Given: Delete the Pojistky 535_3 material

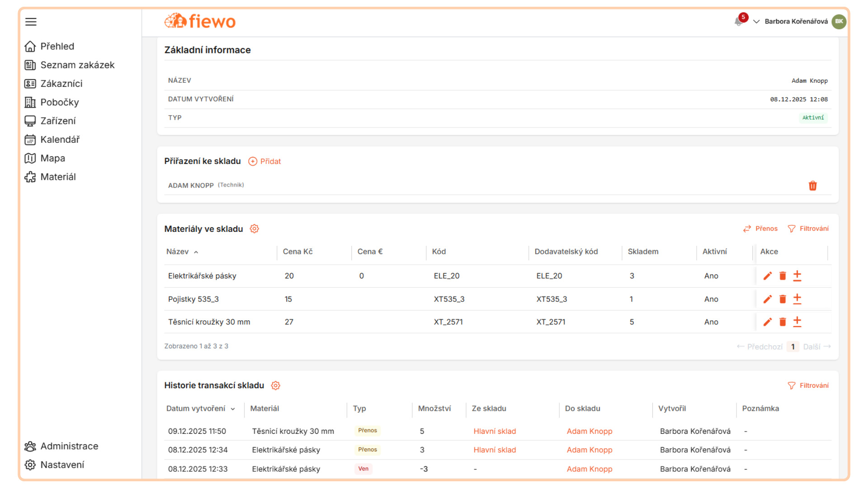Looking at the screenshot, I should coord(783,299).
